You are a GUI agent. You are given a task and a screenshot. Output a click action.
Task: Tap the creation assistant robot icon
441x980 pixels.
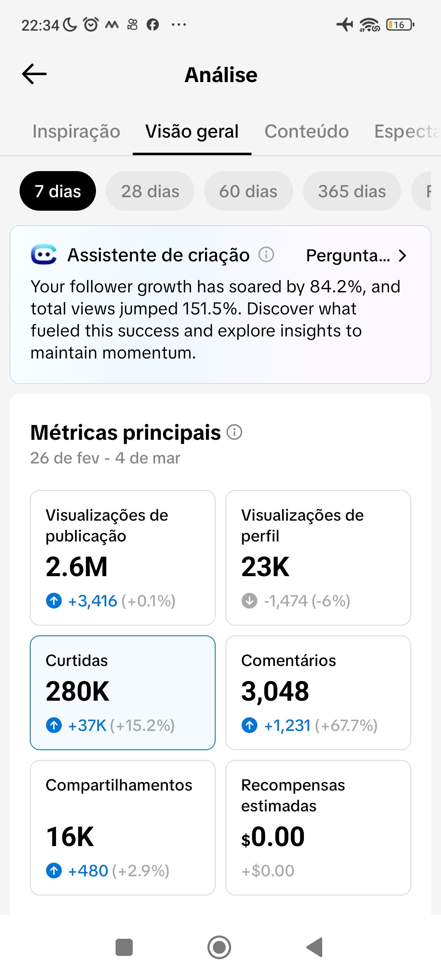click(44, 255)
